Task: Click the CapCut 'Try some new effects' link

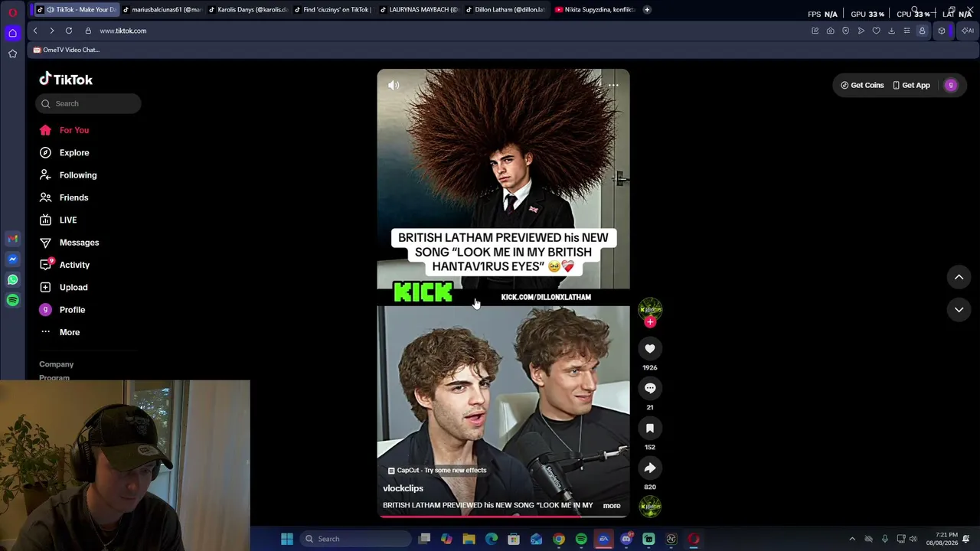Action: click(x=437, y=471)
